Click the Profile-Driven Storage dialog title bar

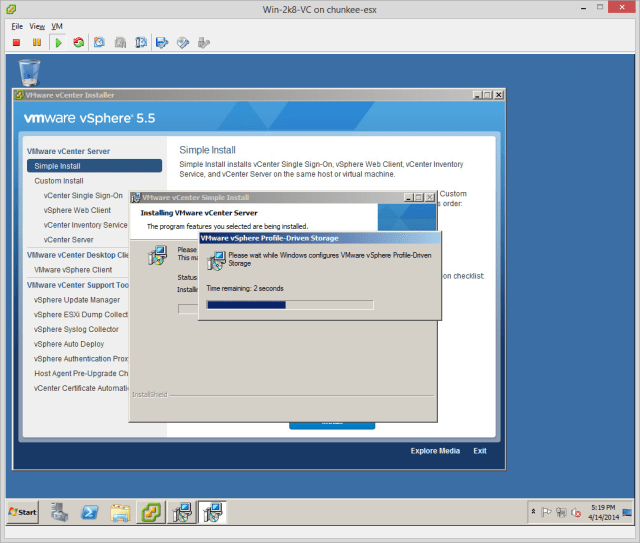[320, 238]
